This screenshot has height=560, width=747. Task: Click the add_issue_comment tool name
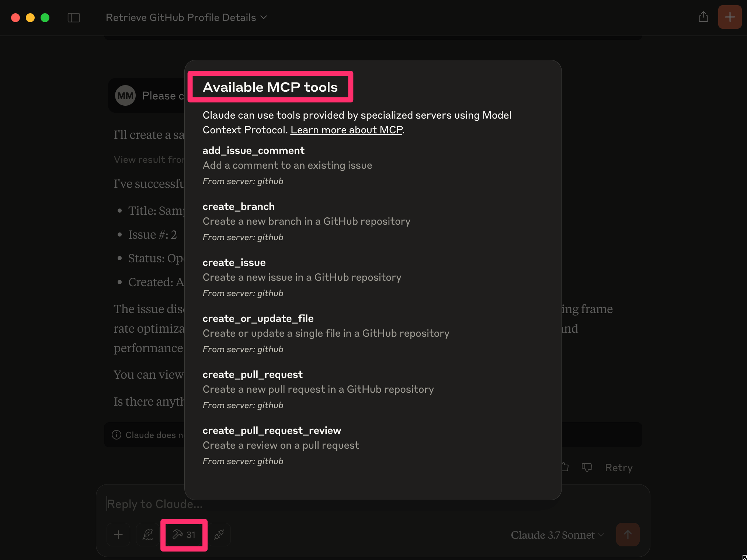tap(253, 151)
